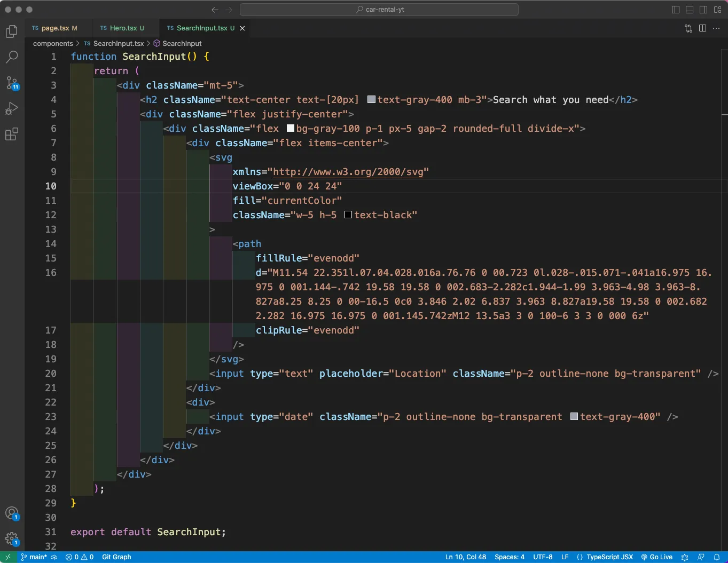Open the Explorer view in the activity bar

tap(12, 32)
